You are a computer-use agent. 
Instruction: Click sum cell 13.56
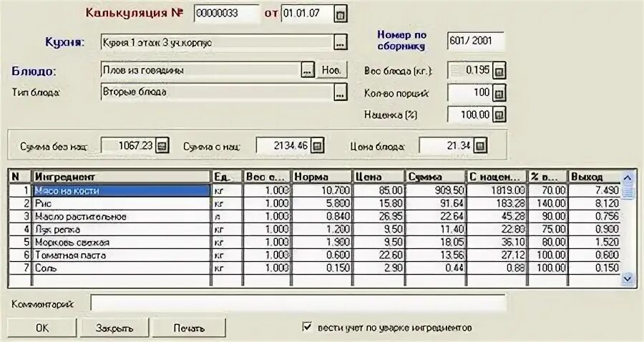point(435,255)
